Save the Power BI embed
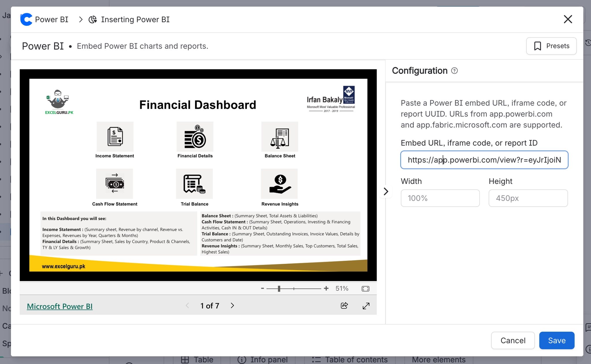The height and width of the screenshot is (364, 591). click(557, 341)
